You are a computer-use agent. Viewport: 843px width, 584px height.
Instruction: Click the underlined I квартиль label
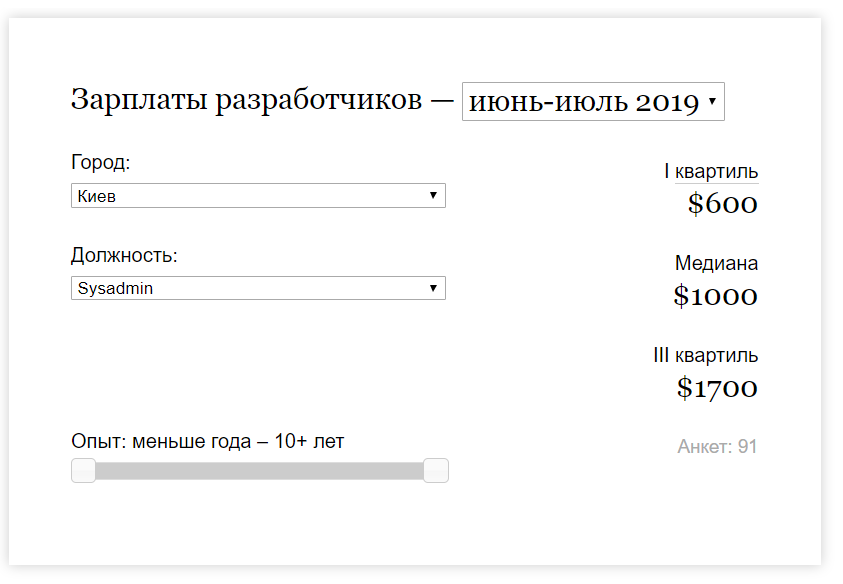tap(711, 172)
